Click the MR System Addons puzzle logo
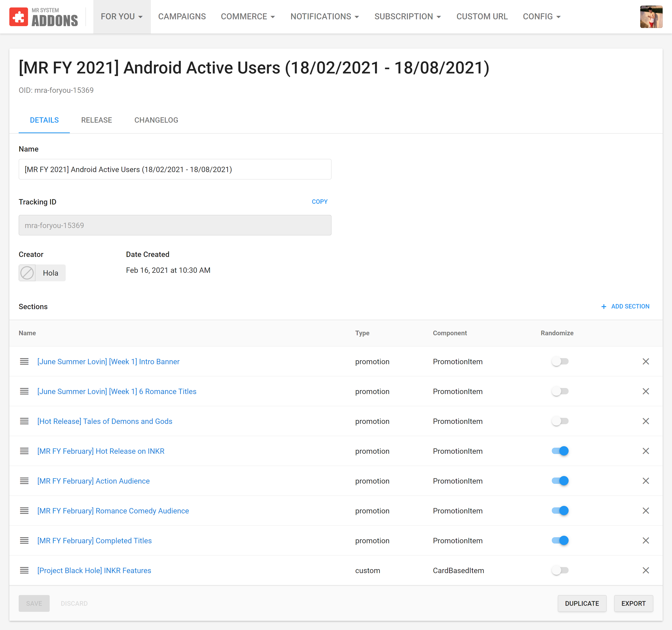Image resolution: width=672 pixels, height=630 pixels. 19,17
